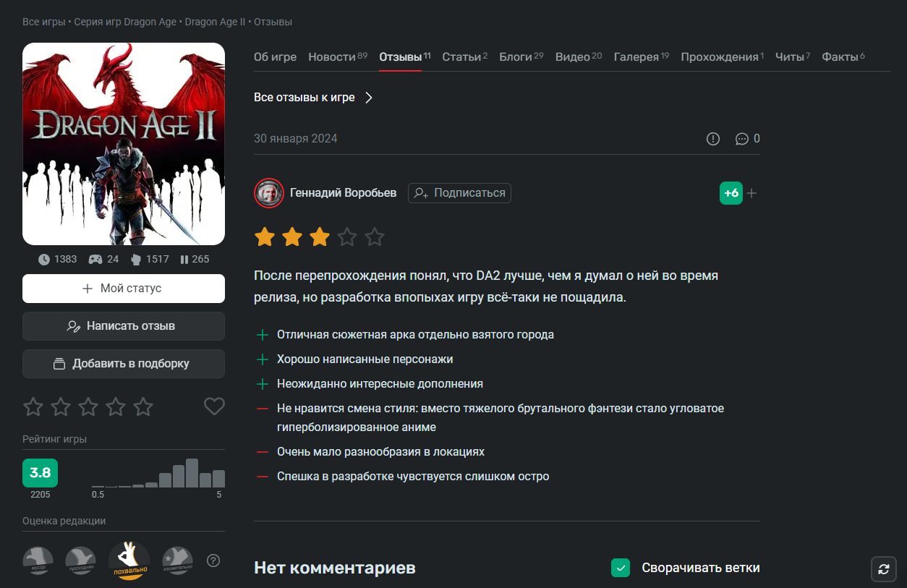Click the refresh icon button at bottom right
The image size is (907, 588).
[x=884, y=569]
